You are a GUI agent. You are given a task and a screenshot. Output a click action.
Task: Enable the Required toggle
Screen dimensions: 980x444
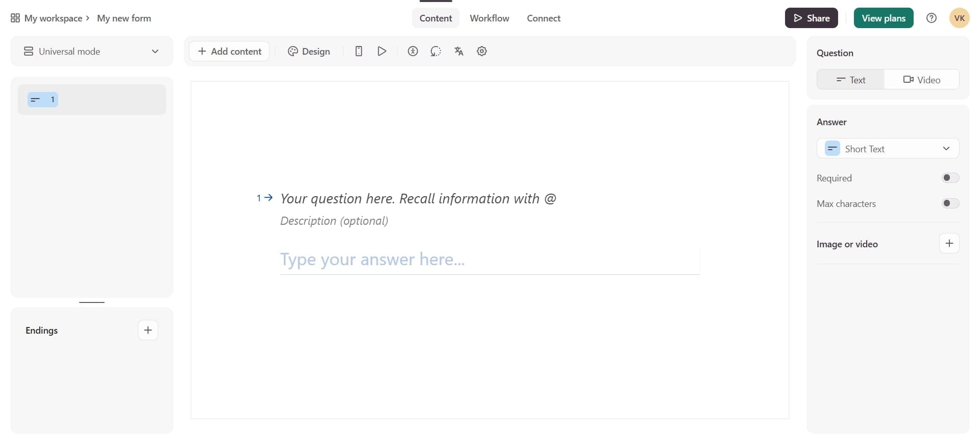click(950, 178)
